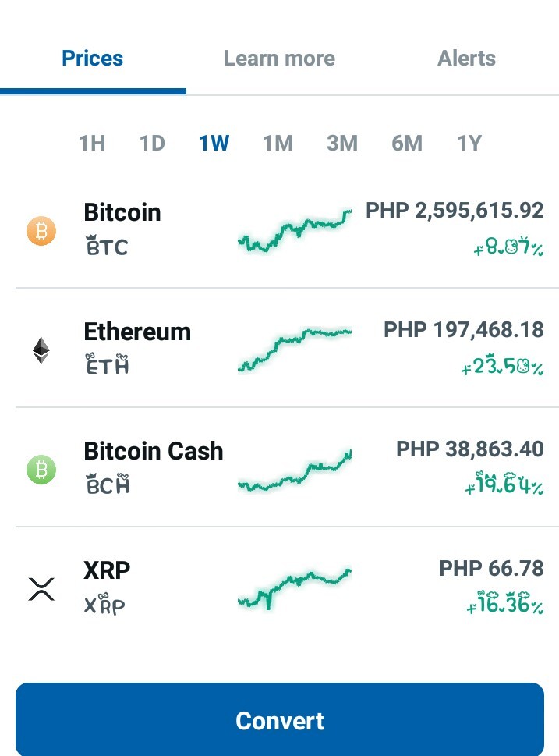Select the 1M time range
559x756 pixels.
pos(278,144)
